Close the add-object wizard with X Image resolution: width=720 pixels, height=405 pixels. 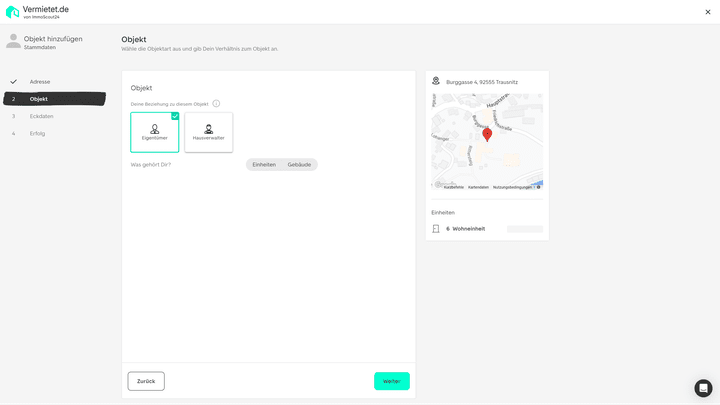[x=708, y=12]
